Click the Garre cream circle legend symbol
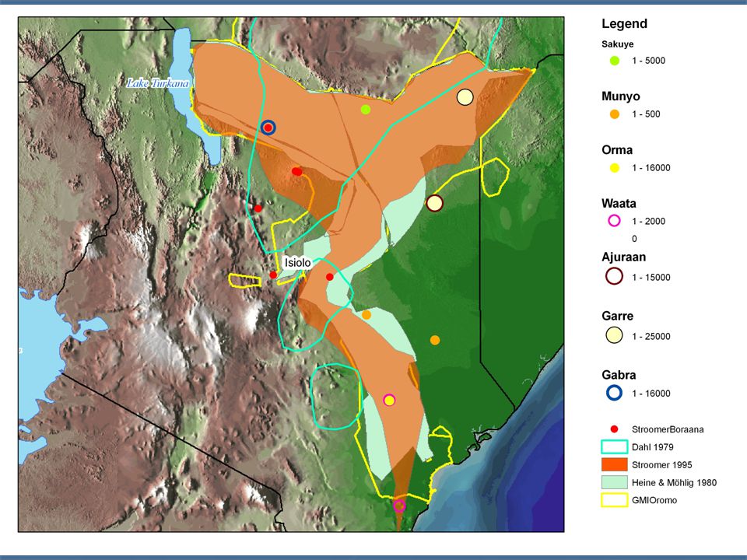 pos(615,335)
